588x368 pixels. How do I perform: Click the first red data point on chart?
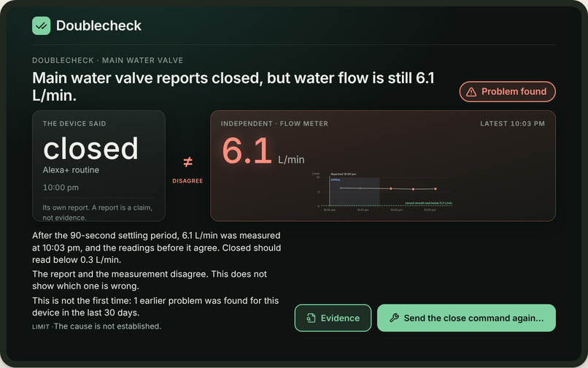[x=391, y=188]
